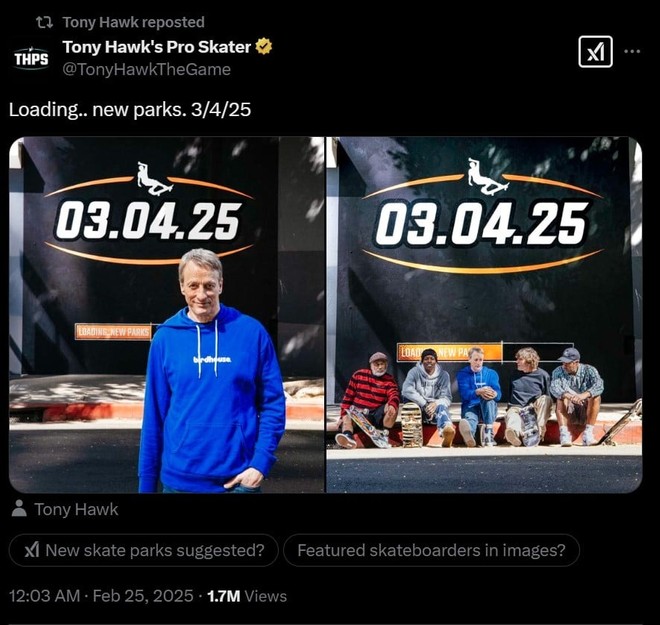
Task: Open Grok using the top-right icon button
Action: [x=595, y=52]
